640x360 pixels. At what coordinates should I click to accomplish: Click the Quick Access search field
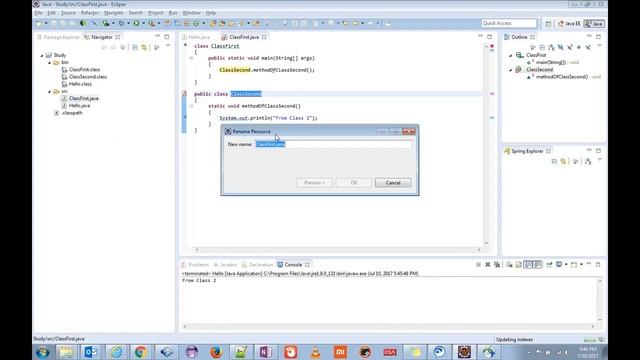tap(509, 23)
